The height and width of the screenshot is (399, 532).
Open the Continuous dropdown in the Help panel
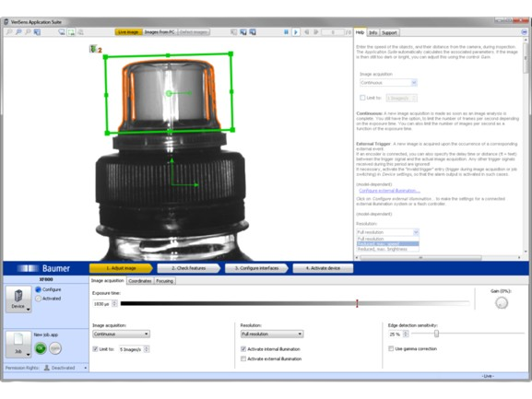388,83
